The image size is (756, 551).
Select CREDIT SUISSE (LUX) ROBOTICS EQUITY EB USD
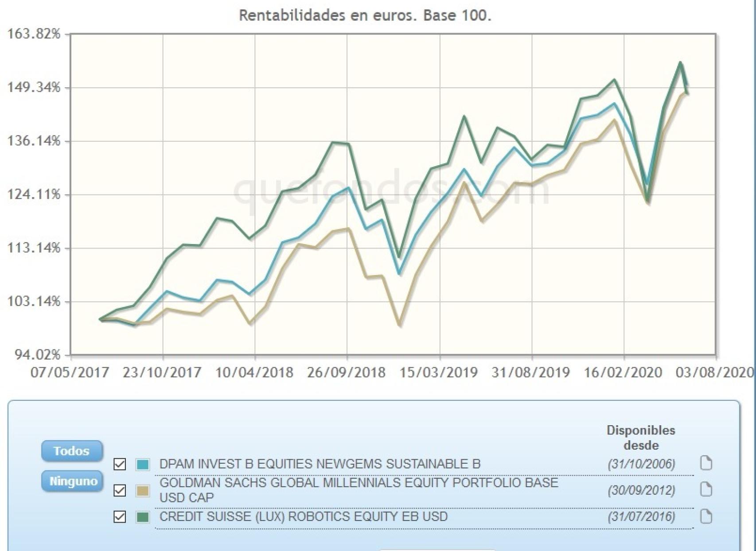click(x=304, y=517)
